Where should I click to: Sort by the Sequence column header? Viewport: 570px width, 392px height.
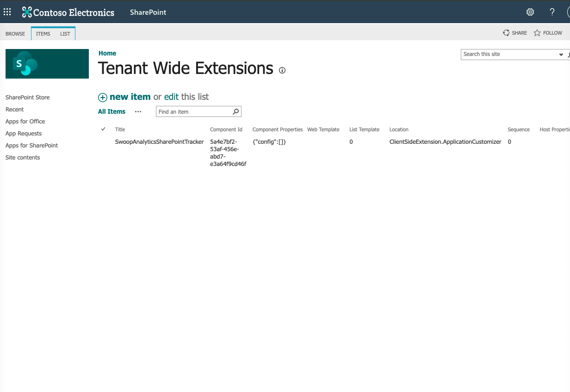519,129
